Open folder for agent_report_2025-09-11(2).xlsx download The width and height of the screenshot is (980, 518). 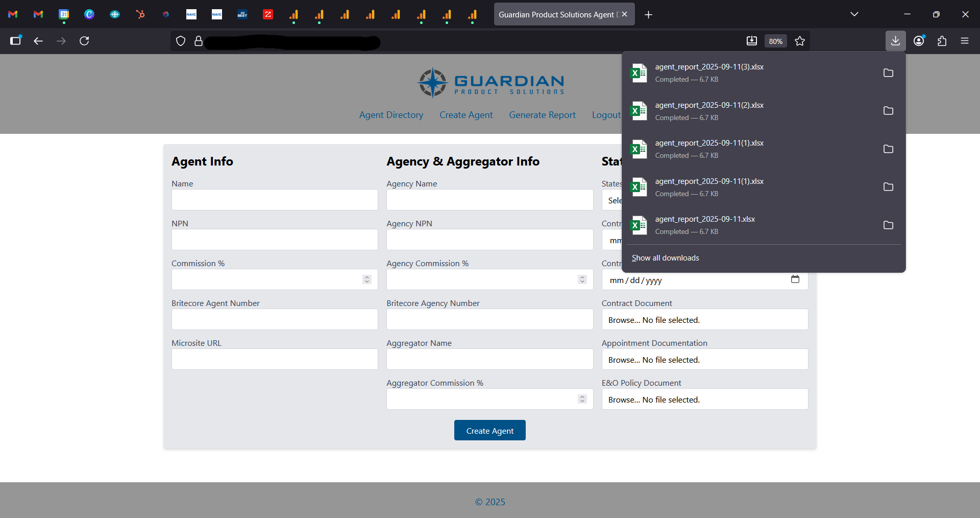coord(888,111)
